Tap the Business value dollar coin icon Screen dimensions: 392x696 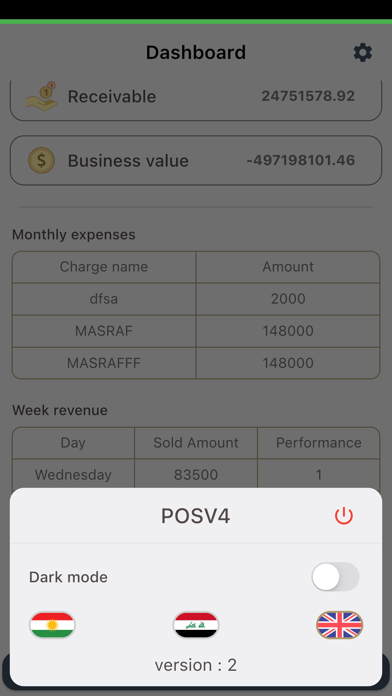tap(41, 160)
